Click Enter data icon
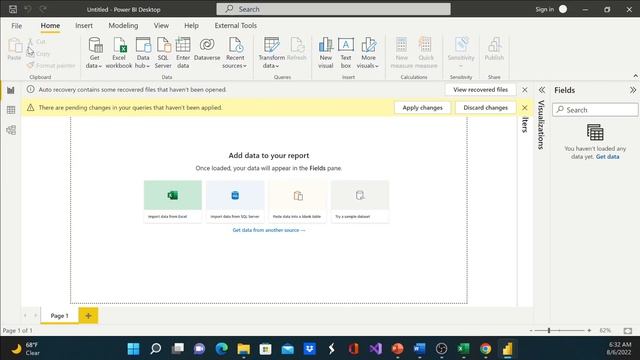640x360 pixels. point(183,53)
